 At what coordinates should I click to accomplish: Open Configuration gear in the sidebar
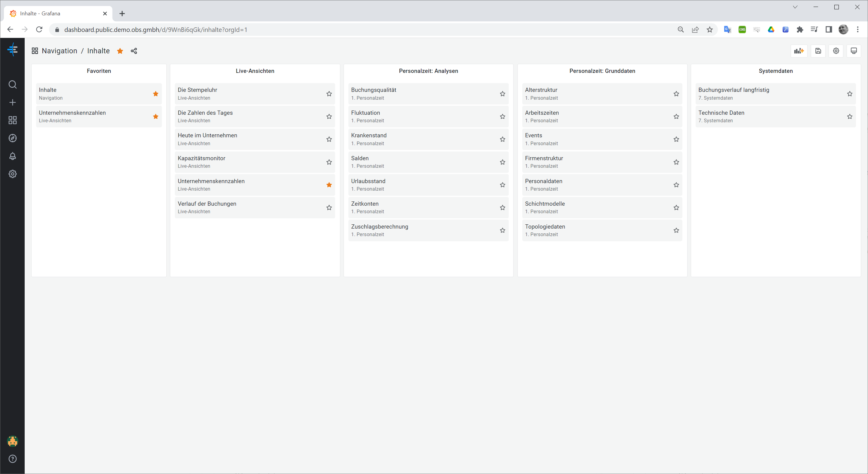12,174
